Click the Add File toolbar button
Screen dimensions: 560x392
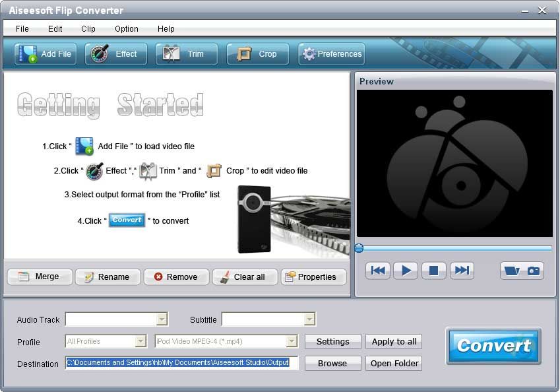click(46, 54)
